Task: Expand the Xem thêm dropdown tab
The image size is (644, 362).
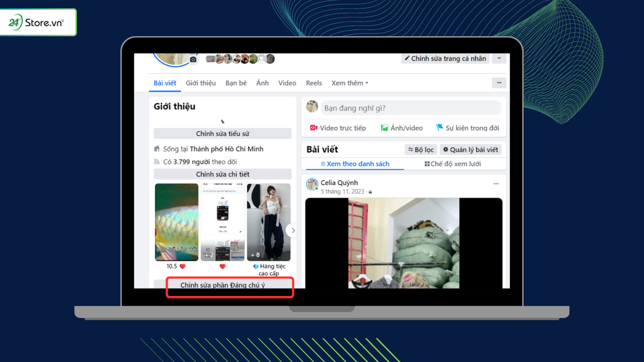Action: (350, 83)
